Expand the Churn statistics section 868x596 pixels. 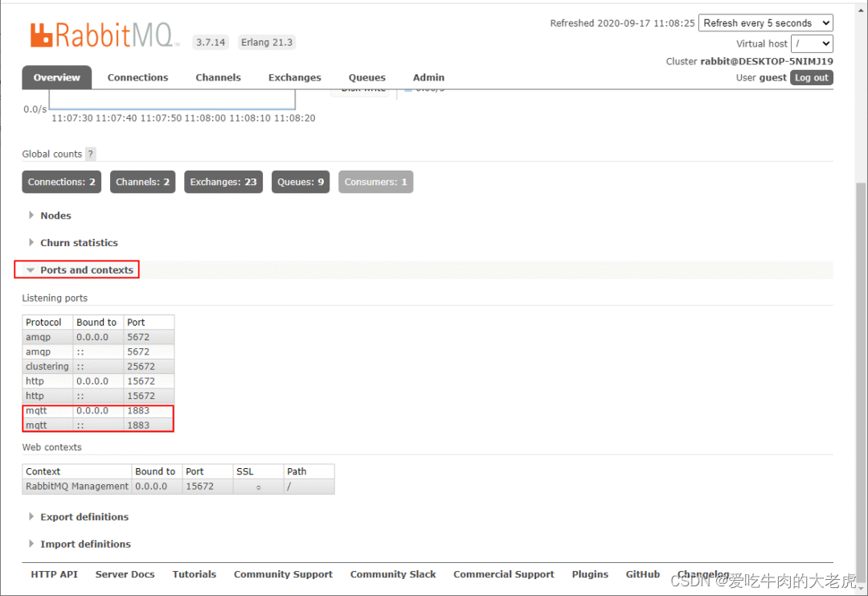(79, 243)
